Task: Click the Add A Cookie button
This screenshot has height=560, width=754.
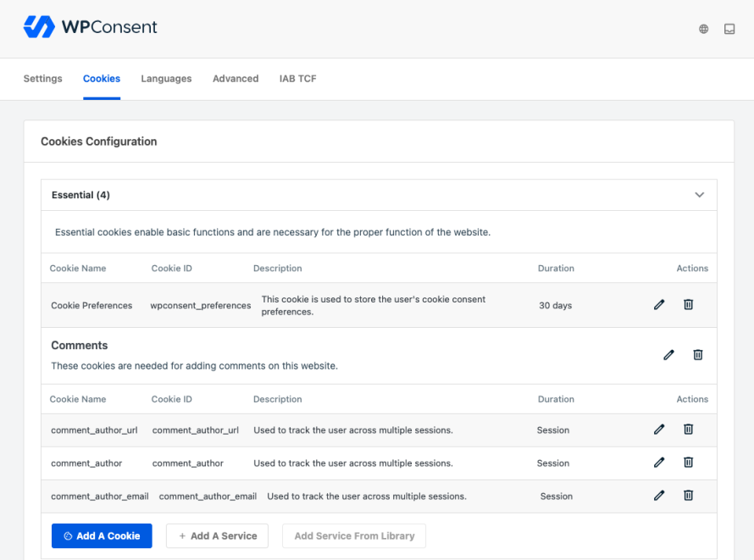Action: tap(101, 535)
